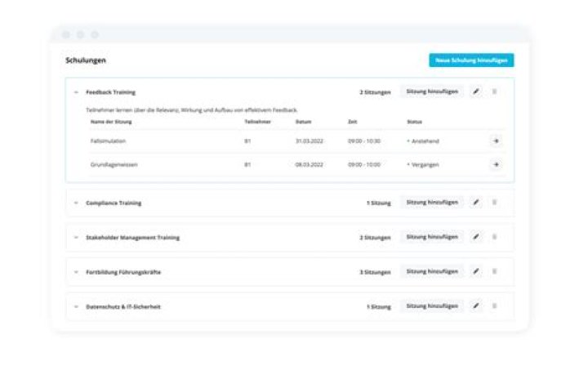Screen dimensions: 588x375
Task: Add session to Feedback Training
Action: pos(432,92)
